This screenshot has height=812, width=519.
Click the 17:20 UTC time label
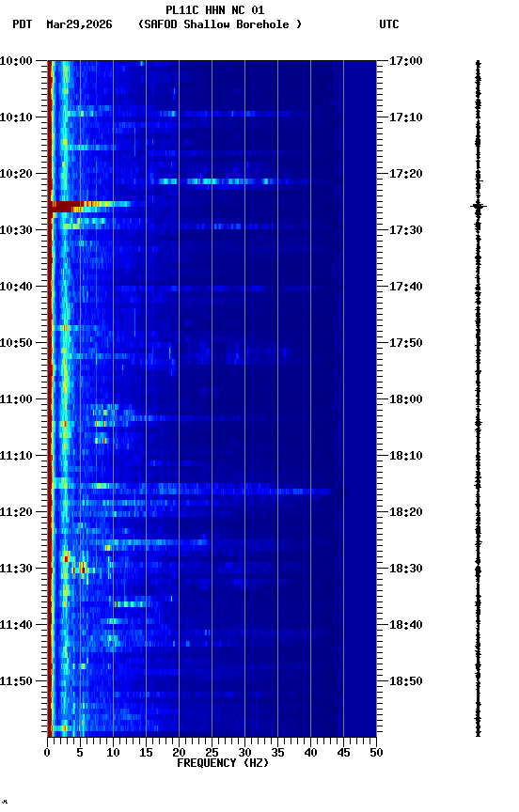(406, 174)
